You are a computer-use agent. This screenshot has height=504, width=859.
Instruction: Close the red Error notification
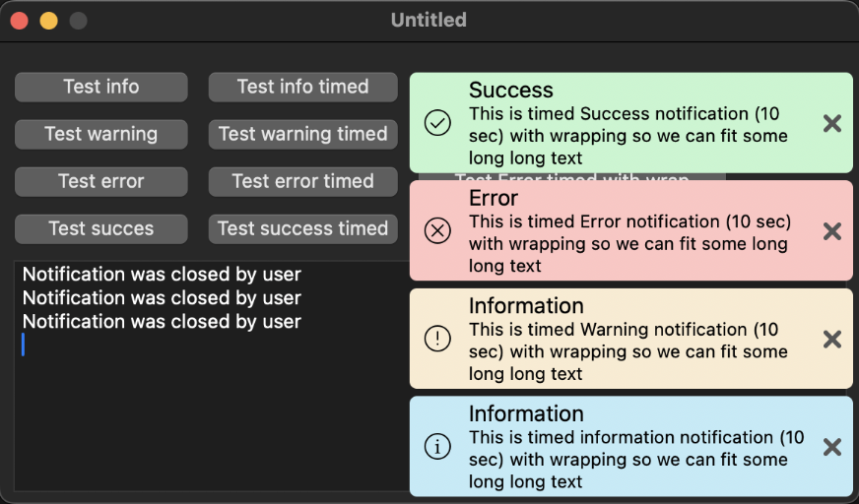[832, 231]
